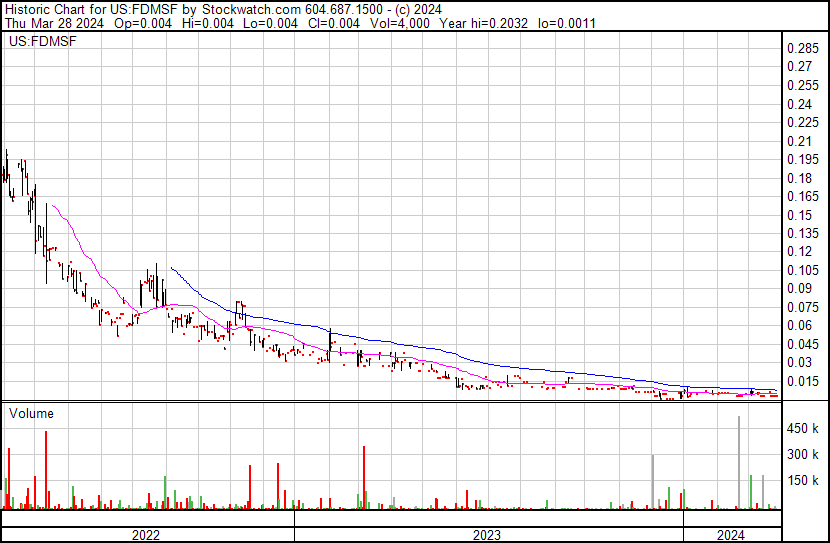Click the Volume panel label
The height and width of the screenshot is (543, 830).
click(32, 413)
